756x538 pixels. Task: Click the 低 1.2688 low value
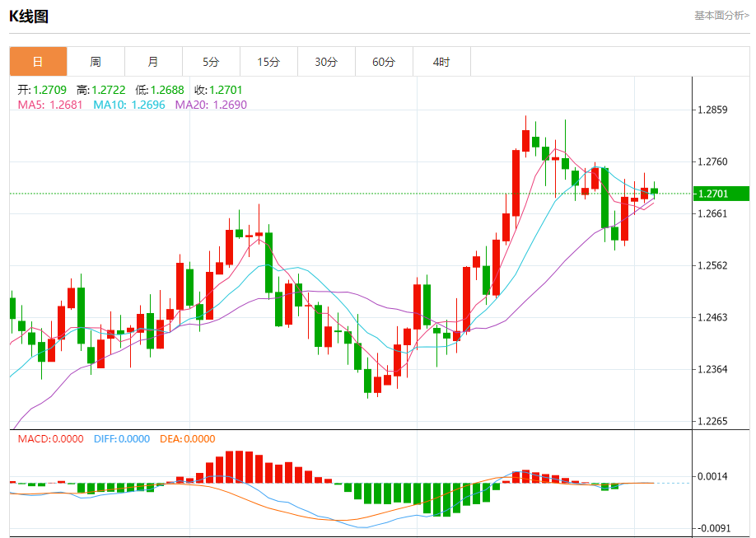click(160, 90)
